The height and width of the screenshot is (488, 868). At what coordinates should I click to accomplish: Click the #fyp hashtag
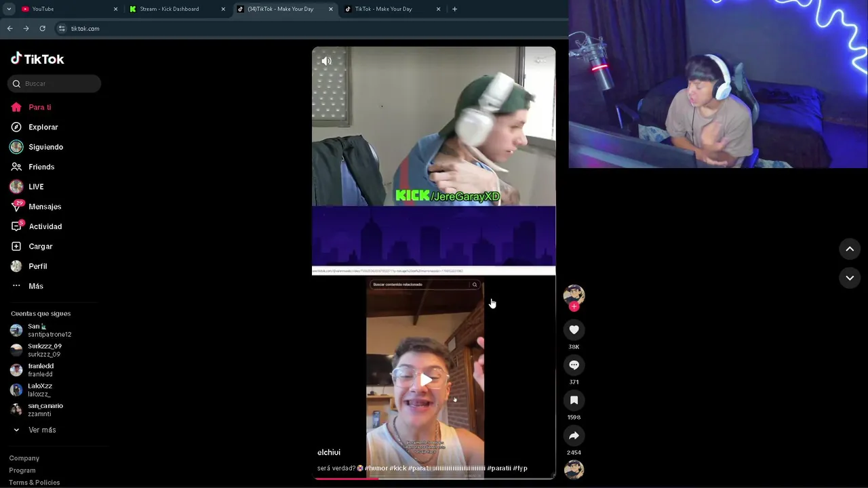tap(520, 468)
